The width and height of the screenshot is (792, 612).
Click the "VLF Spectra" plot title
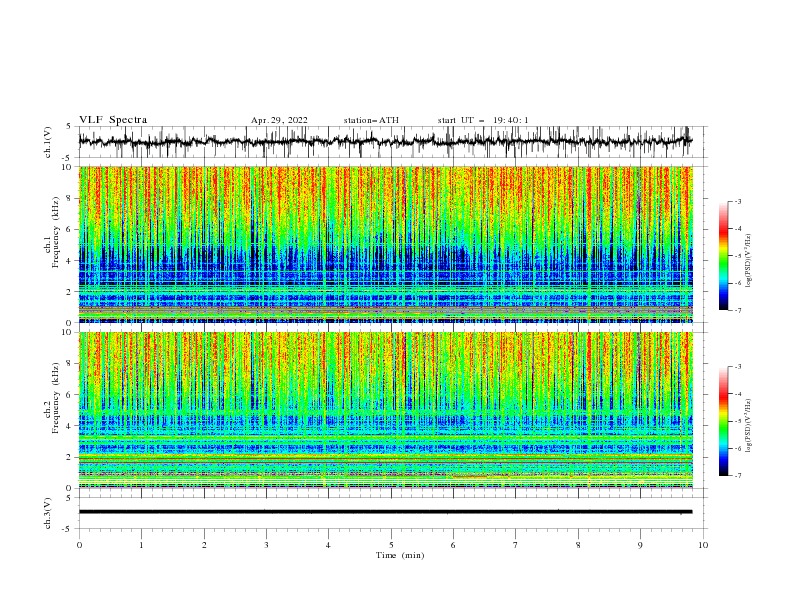113,120
